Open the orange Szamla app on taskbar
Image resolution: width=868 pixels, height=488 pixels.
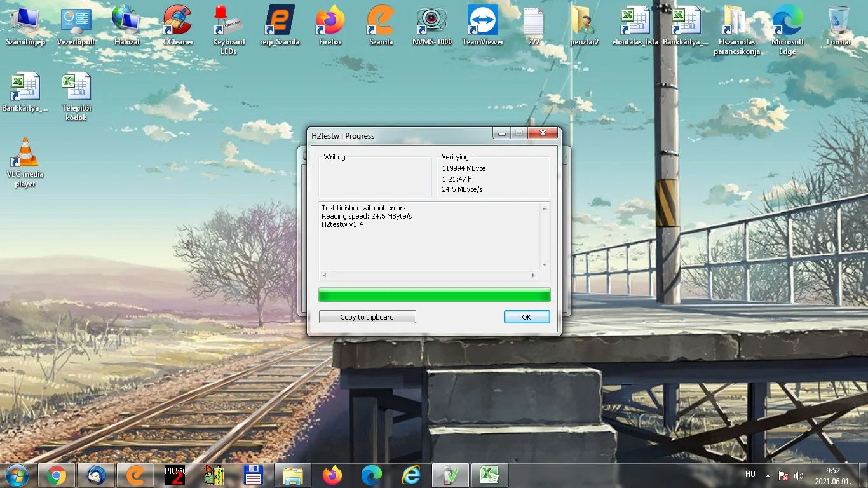pos(135,475)
